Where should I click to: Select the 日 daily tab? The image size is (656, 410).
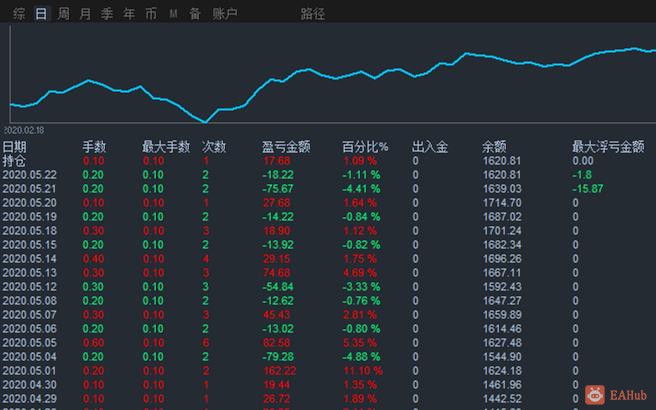pyautogui.click(x=41, y=14)
